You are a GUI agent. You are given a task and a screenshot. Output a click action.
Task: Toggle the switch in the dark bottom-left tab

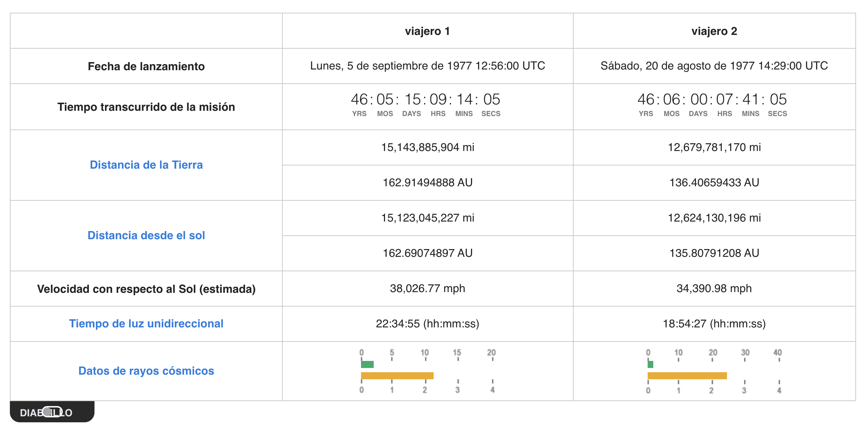point(52,412)
